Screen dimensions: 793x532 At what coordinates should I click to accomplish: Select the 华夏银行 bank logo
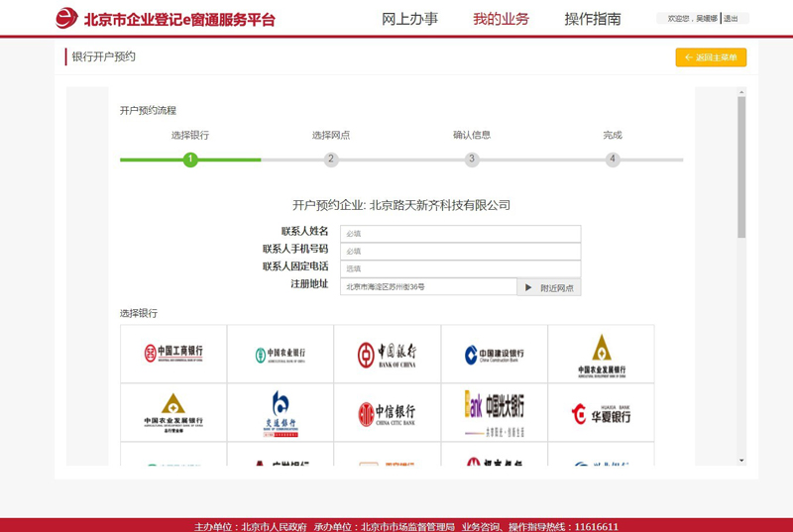(x=601, y=412)
